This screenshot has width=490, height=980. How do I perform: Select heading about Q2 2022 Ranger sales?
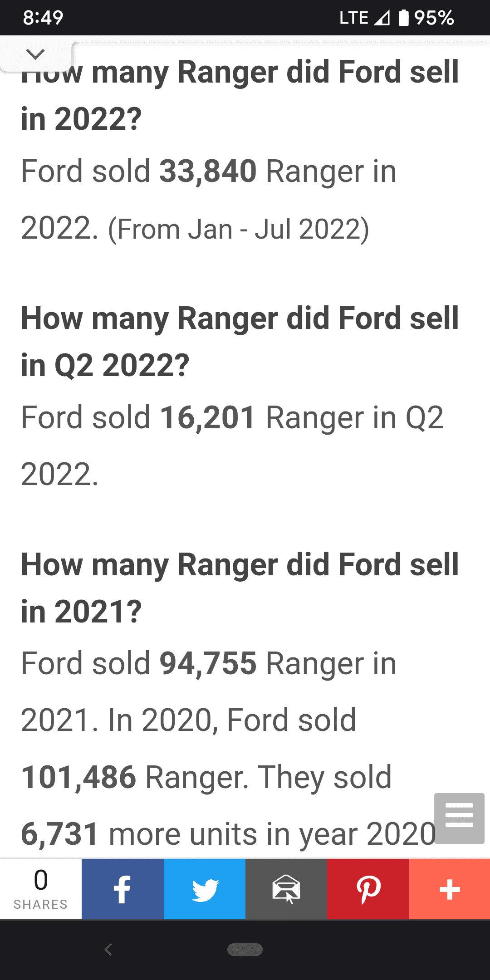coord(240,341)
